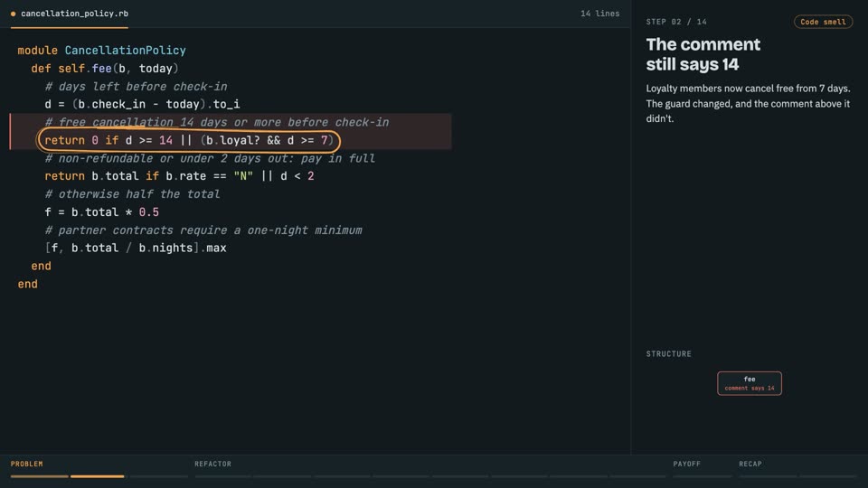Click the STRUCTURE section label
Viewport: 868px width, 488px height.
pos(668,354)
